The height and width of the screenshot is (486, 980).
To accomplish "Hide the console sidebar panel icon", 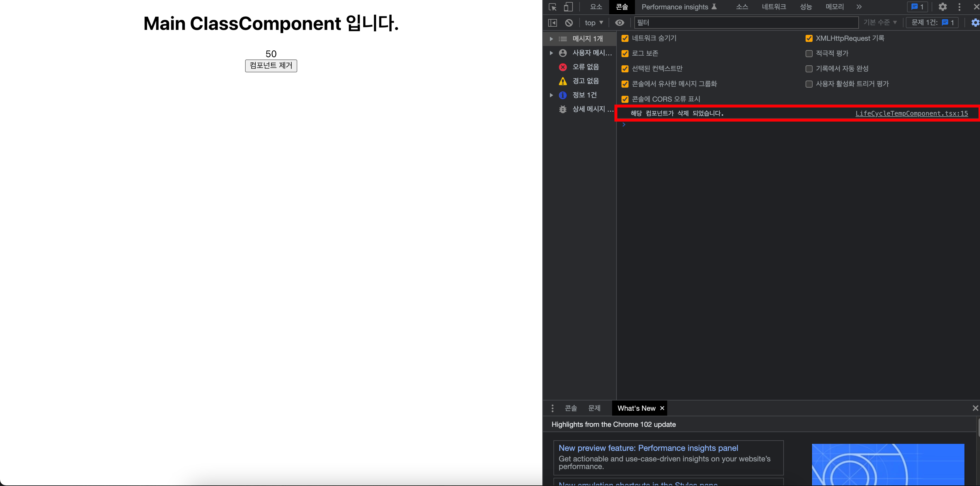I will pos(552,23).
